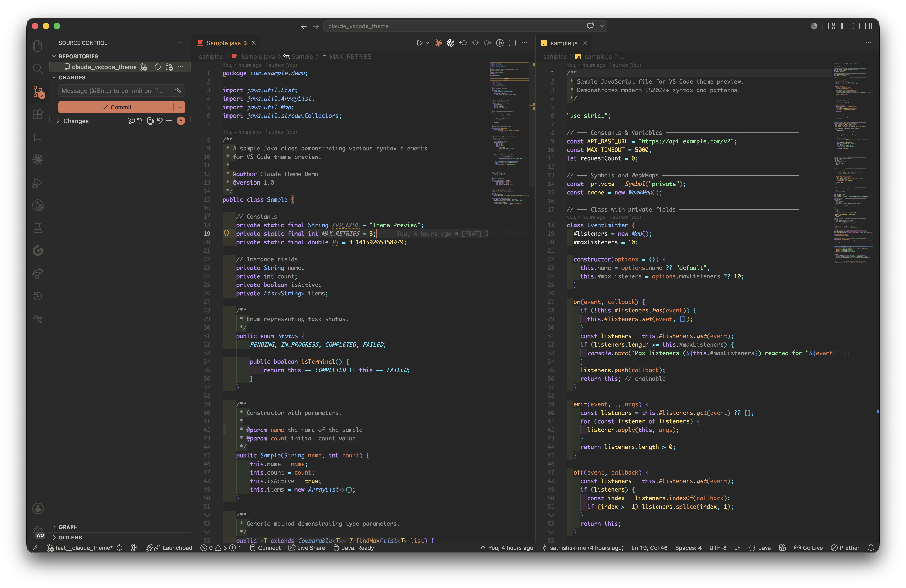Open the Extensions view in activity bar

[38, 114]
